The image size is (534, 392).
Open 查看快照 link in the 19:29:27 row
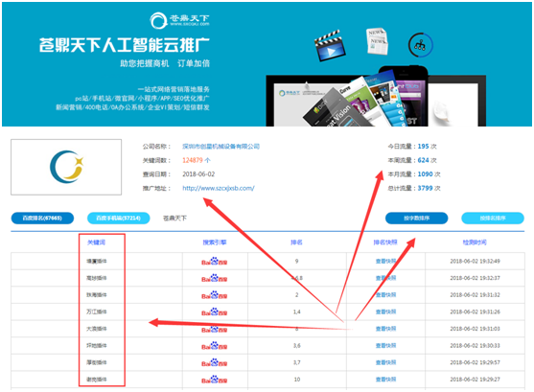(385, 380)
